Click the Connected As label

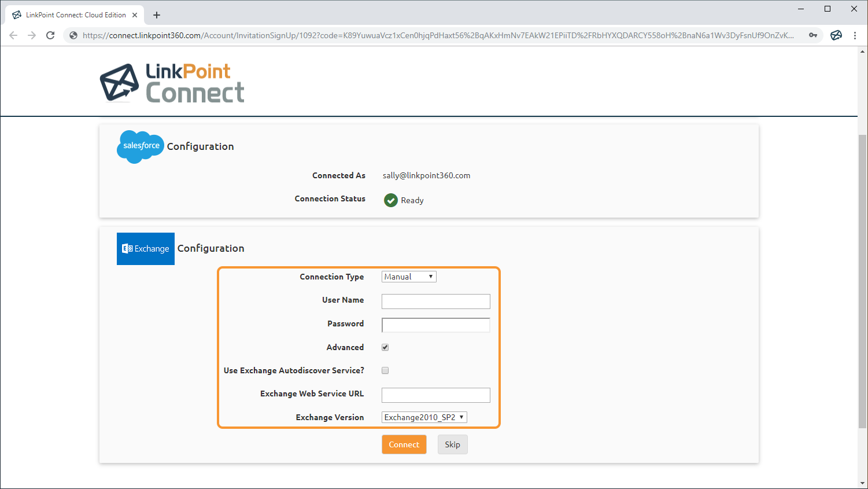pos(339,175)
